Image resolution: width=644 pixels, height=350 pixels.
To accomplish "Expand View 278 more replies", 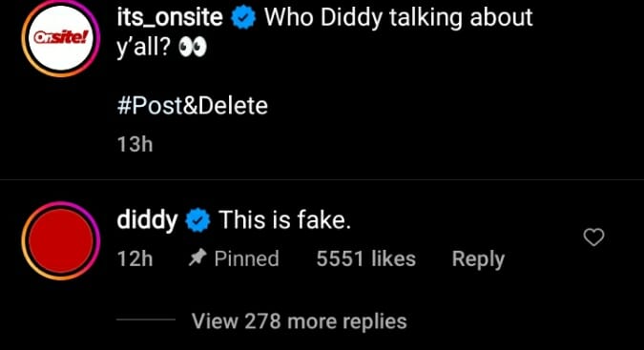I will (300, 320).
